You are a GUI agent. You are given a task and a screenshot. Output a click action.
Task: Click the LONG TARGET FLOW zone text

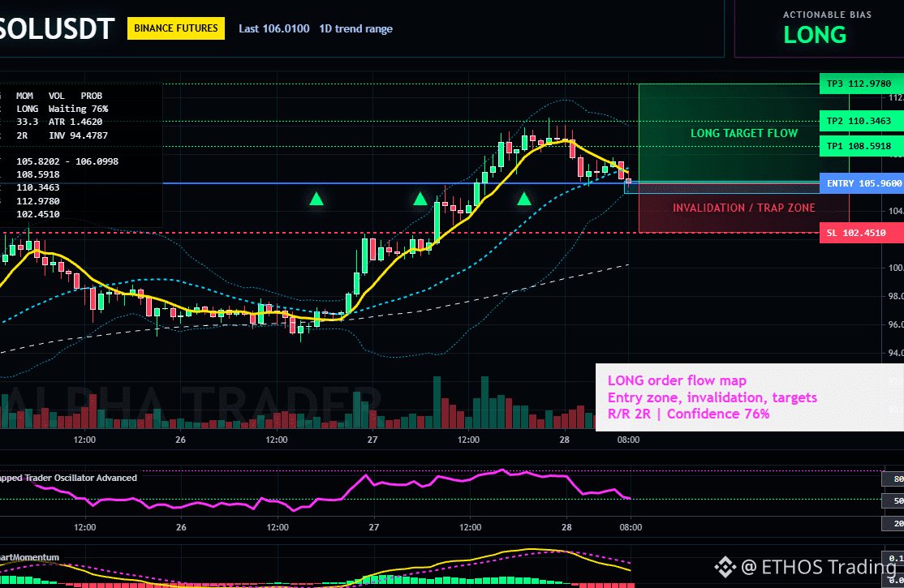pyautogui.click(x=743, y=133)
